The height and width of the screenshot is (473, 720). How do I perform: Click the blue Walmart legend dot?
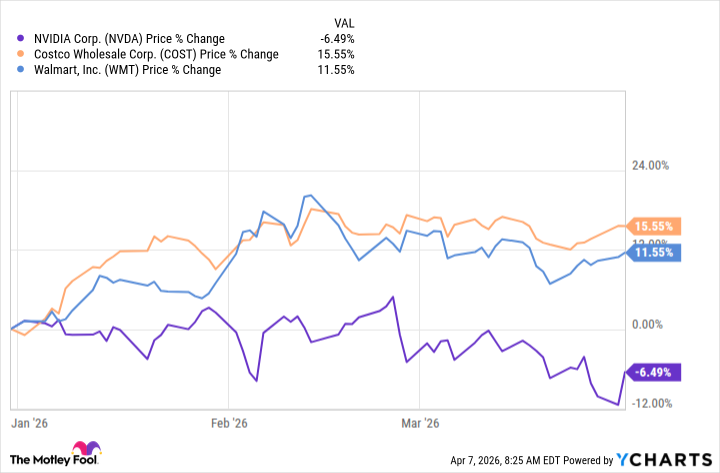coord(24,71)
